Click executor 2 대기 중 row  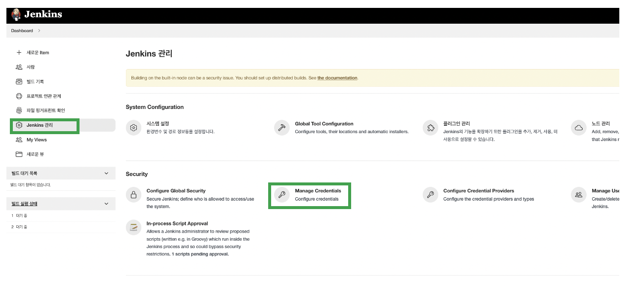[61, 227]
